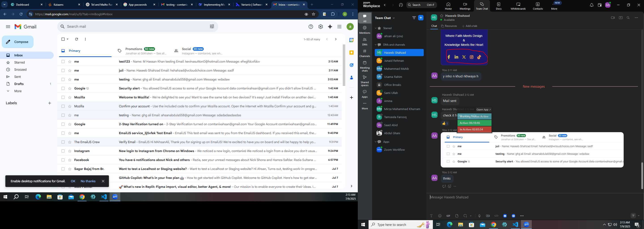The width and height of the screenshot is (644, 229).
Task: Open Zoom Whiteboards tab
Action: point(518,6)
